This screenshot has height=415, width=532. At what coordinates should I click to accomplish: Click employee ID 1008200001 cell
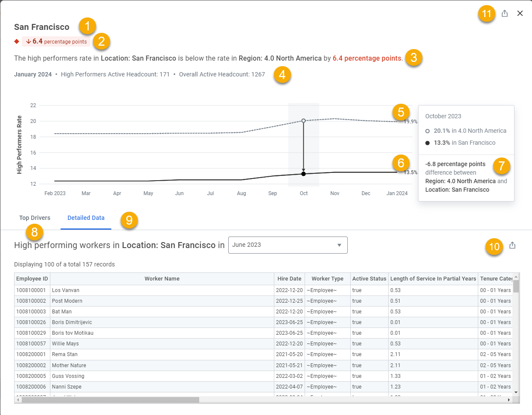click(x=31, y=354)
